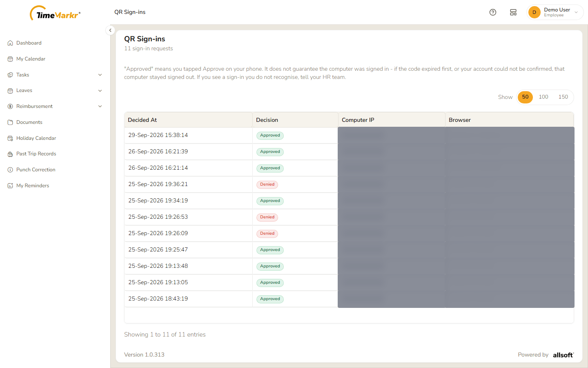Image resolution: width=588 pixels, height=368 pixels.
Task: Click the Leaves calendar icon
Action: pos(10,91)
